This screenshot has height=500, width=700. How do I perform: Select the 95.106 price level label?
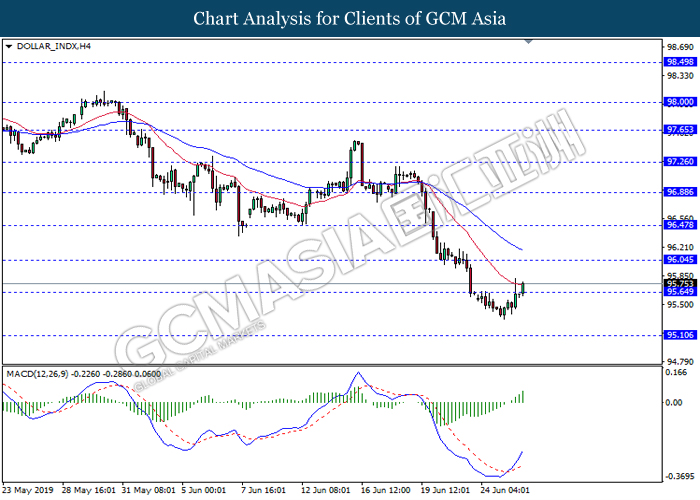[680, 335]
